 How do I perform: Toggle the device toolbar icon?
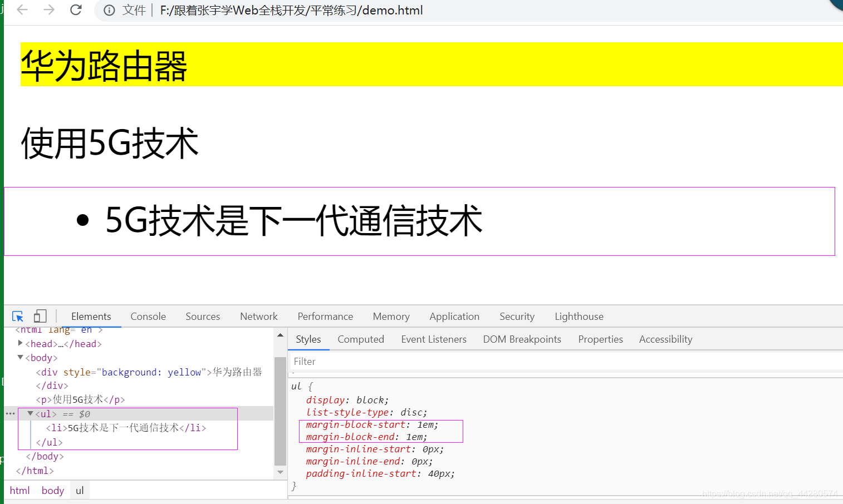40,316
